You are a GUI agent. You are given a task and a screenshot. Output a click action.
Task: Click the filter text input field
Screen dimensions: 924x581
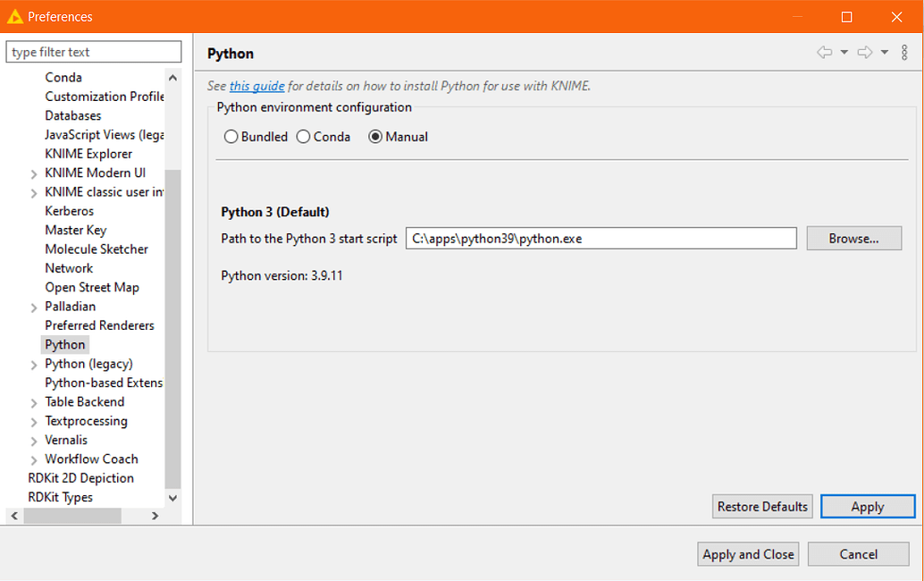(93, 52)
